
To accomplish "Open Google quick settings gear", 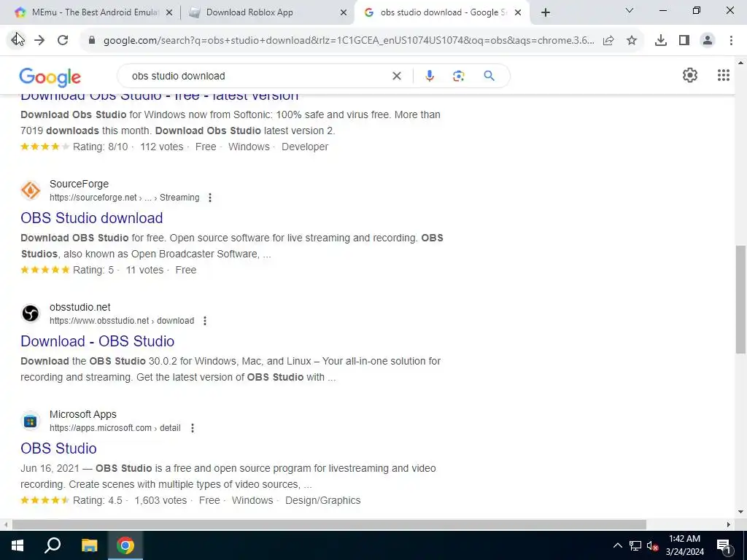I will point(690,75).
